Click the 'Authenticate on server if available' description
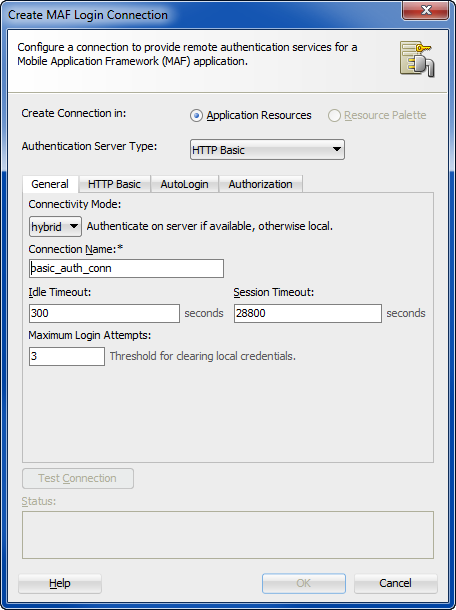The width and height of the screenshot is (456, 610). (210, 226)
